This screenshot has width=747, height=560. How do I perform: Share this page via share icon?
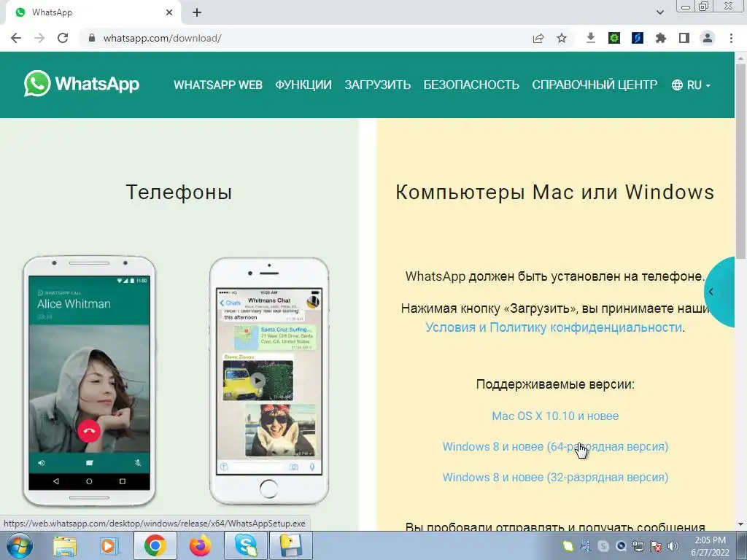point(538,38)
